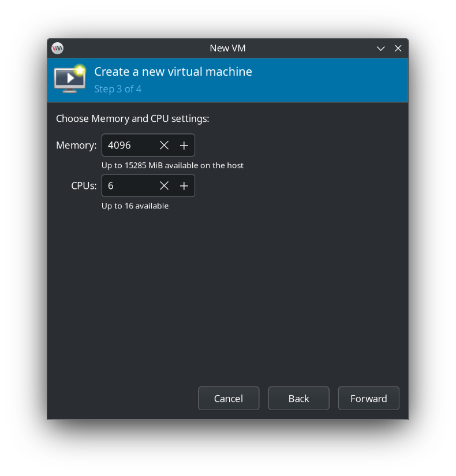Click the X icon in the Memory field
The image size is (456, 476).
click(x=164, y=146)
